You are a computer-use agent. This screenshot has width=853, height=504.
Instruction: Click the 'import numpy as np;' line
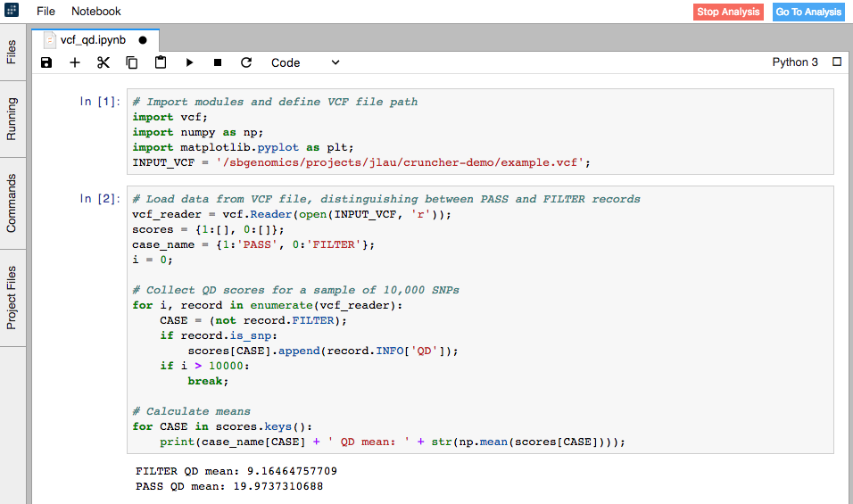pyautogui.click(x=197, y=132)
